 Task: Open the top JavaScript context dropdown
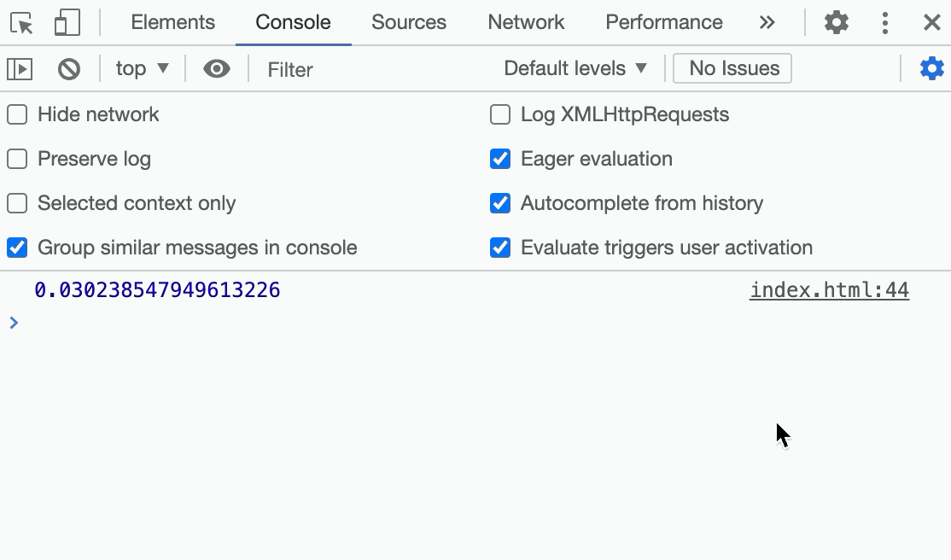(143, 68)
